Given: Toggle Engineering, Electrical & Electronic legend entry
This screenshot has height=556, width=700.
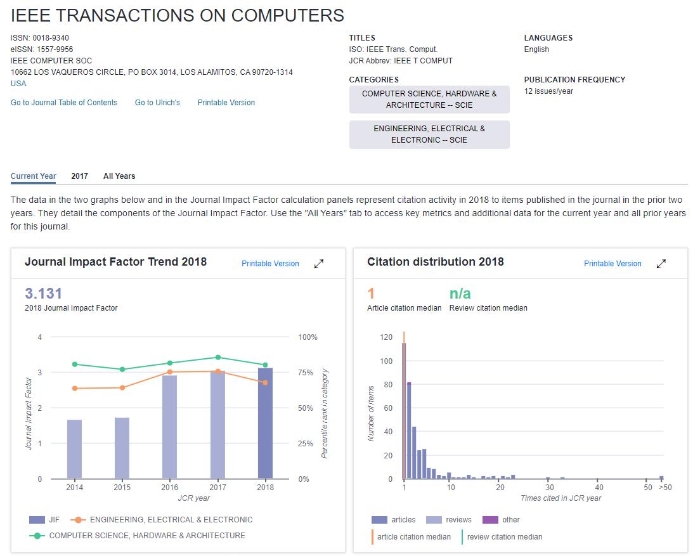Looking at the screenshot, I should [x=163, y=520].
